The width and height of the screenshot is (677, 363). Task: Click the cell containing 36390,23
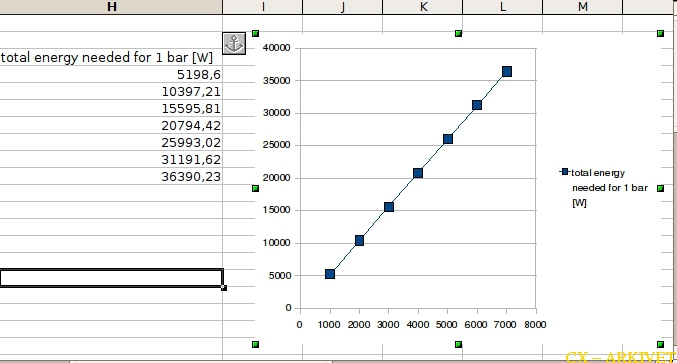pyautogui.click(x=111, y=177)
